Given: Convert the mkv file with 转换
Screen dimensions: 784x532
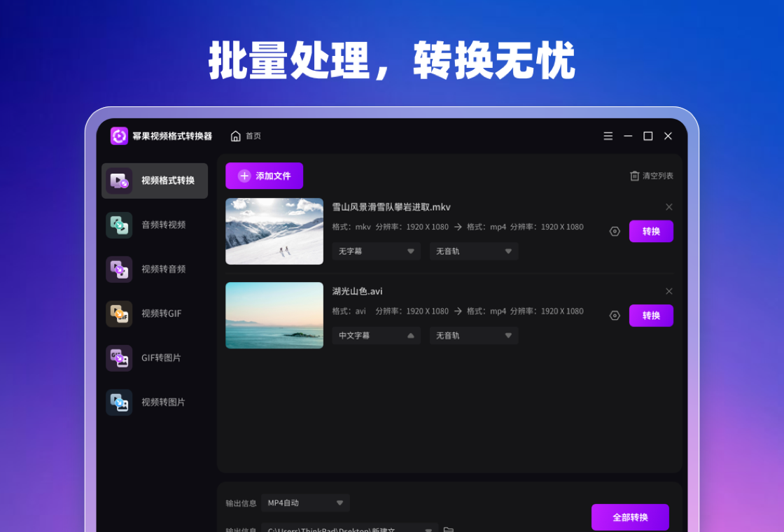Looking at the screenshot, I should pyautogui.click(x=651, y=232).
